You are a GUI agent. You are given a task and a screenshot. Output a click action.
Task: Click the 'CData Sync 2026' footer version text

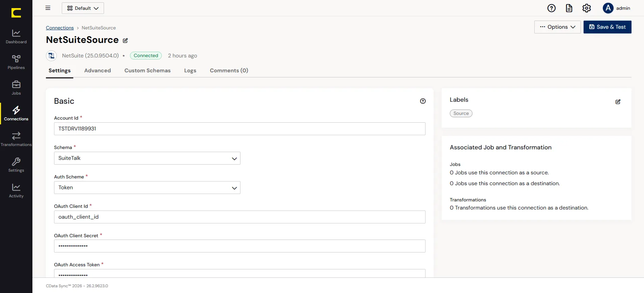(77, 286)
